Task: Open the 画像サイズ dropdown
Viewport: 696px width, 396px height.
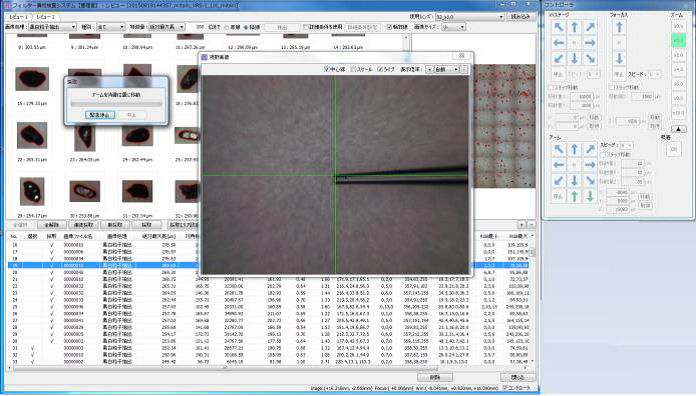Action: 453,27
